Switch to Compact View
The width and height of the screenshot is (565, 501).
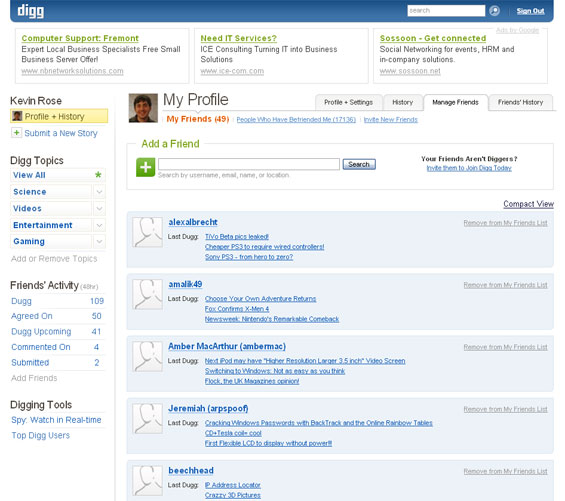click(x=528, y=204)
